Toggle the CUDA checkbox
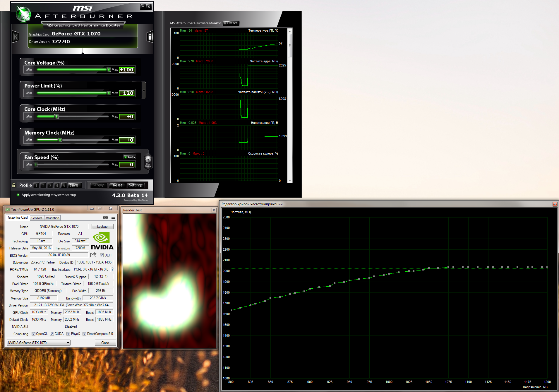The image size is (559, 392). (x=52, y=334)
